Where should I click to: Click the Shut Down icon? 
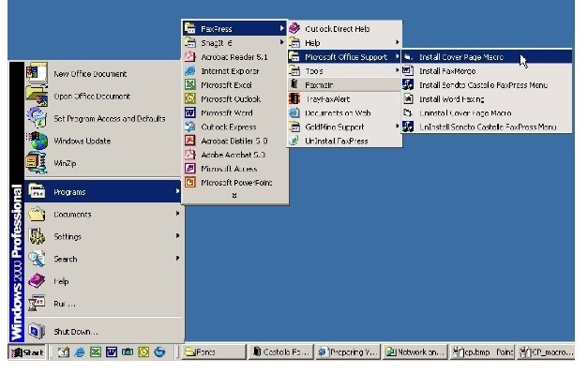click(37, 331)
